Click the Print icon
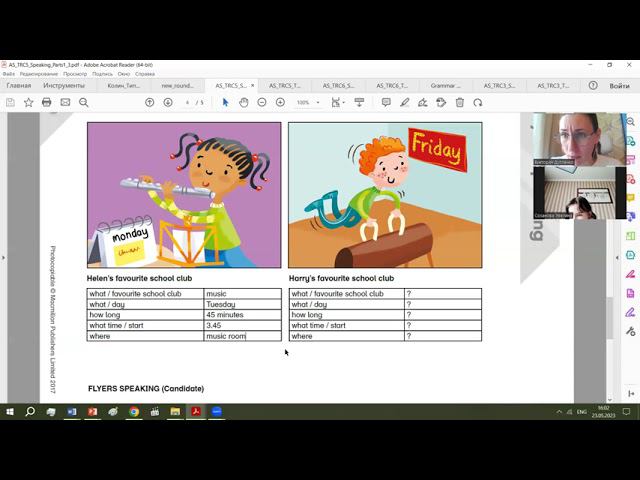Screen dimensions: 640x480 [47, 102]
